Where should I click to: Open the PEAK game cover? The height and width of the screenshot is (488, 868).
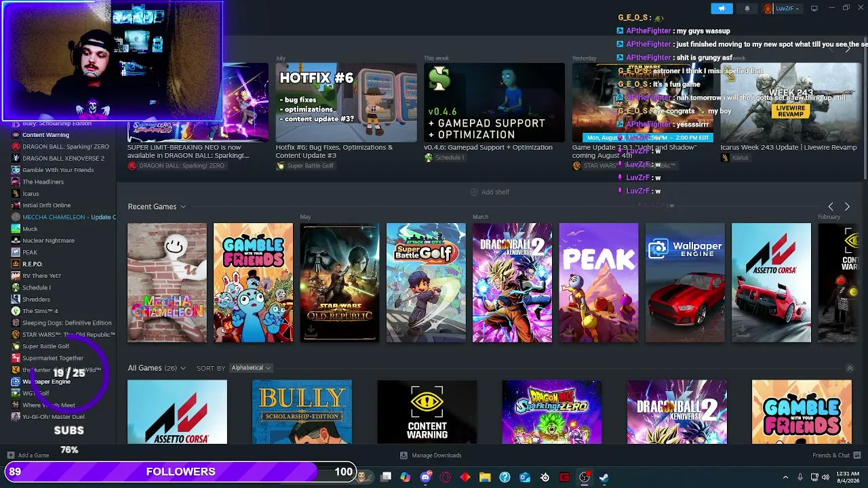(599, 283)
